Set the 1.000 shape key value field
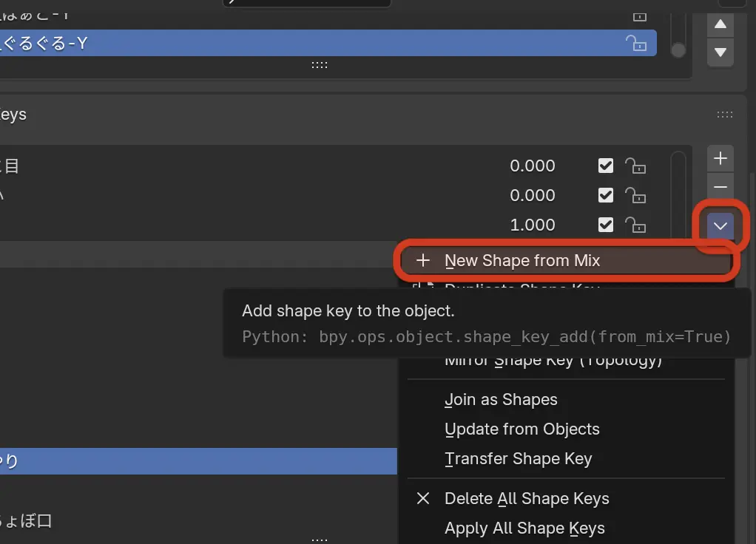The image size is (756, 544). (x=533, y=225)
